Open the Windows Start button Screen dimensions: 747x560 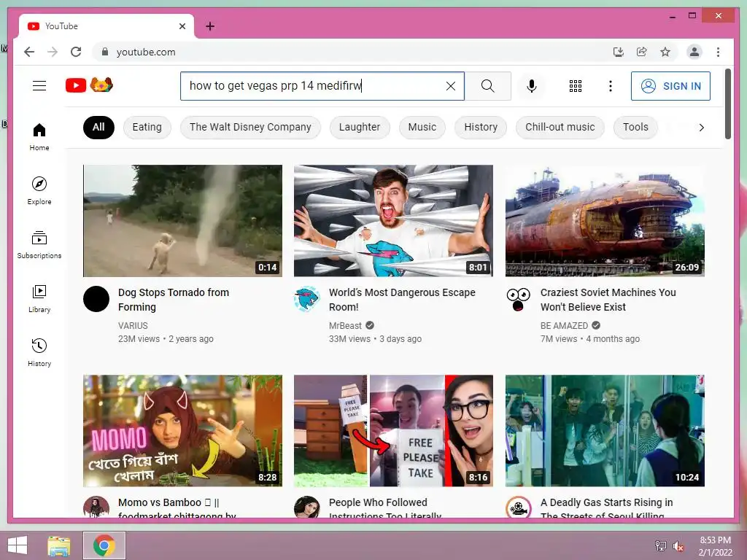18,545
